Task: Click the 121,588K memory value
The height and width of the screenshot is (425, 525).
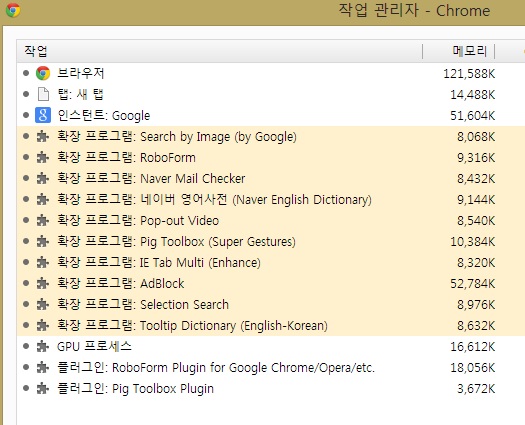Action: click(x=469, y=74)
